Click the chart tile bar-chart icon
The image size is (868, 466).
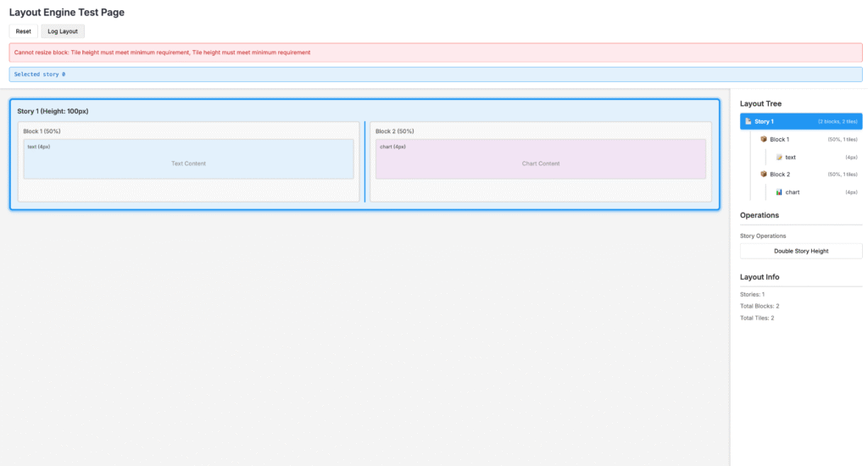pos(779,192)
